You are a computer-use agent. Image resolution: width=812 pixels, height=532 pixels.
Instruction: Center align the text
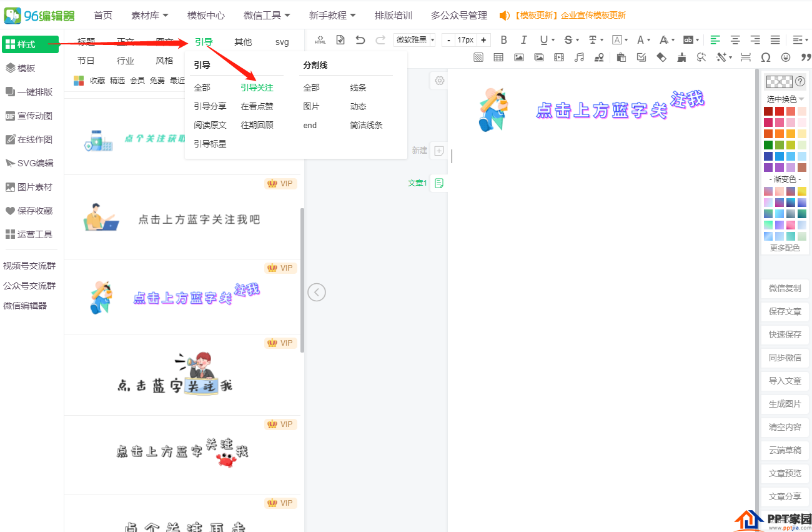tap(735, 40)
